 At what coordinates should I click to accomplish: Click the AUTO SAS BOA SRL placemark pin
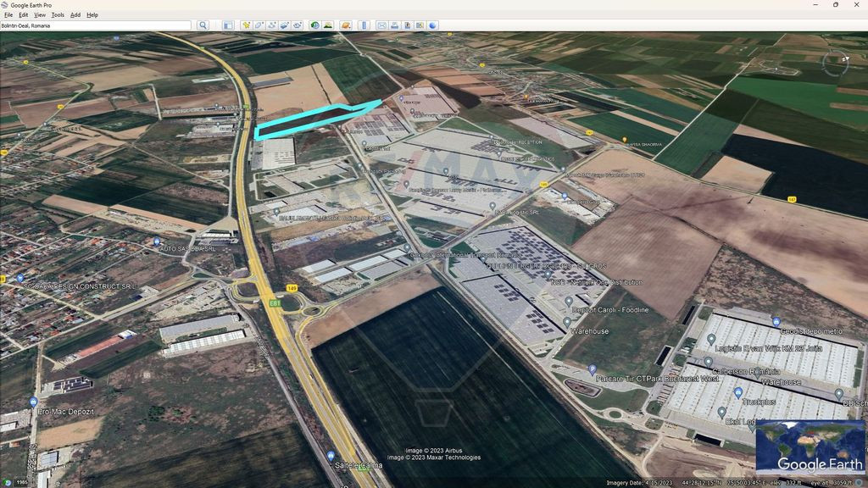tap(157, 241)
